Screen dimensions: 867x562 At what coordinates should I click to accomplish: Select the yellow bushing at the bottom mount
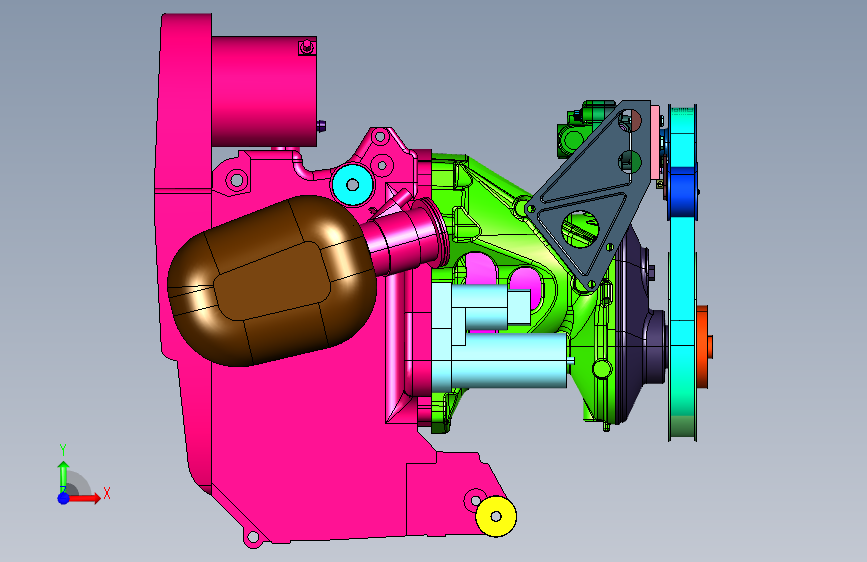pos(496,516)
